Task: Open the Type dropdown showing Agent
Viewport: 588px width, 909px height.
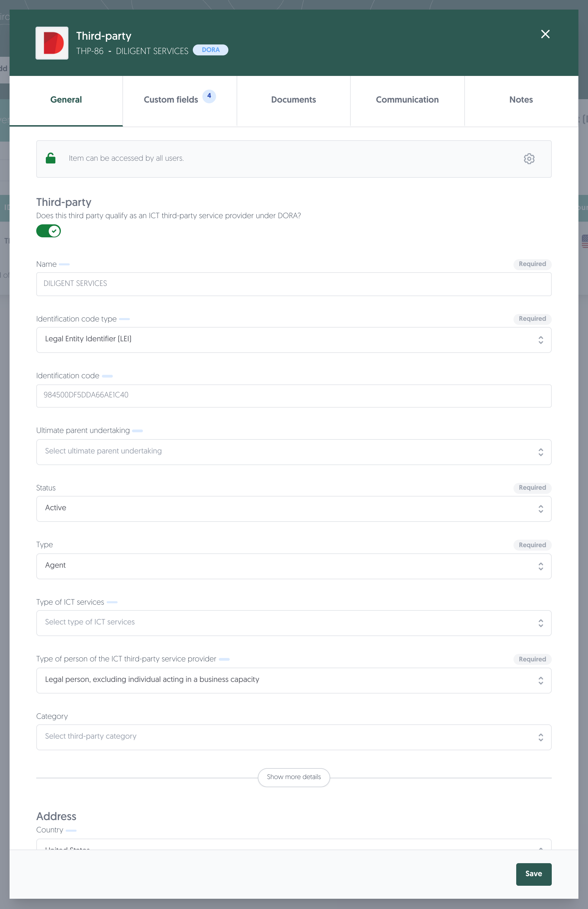Action: 294,566
